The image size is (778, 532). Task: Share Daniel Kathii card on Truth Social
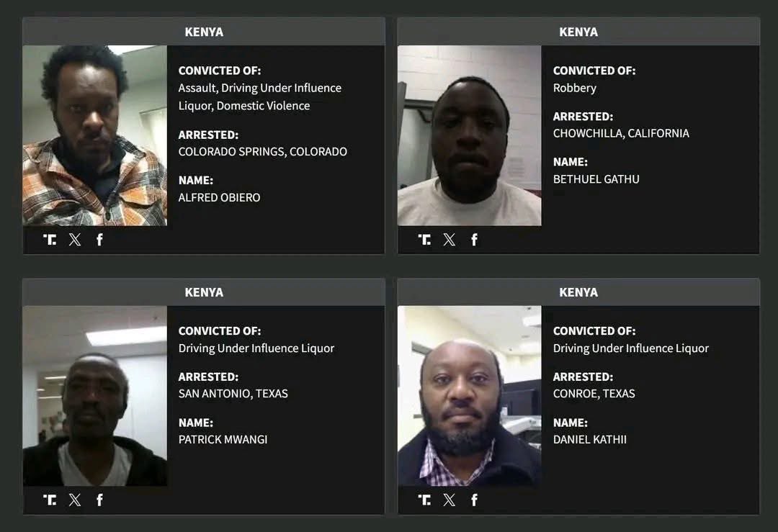424,500
